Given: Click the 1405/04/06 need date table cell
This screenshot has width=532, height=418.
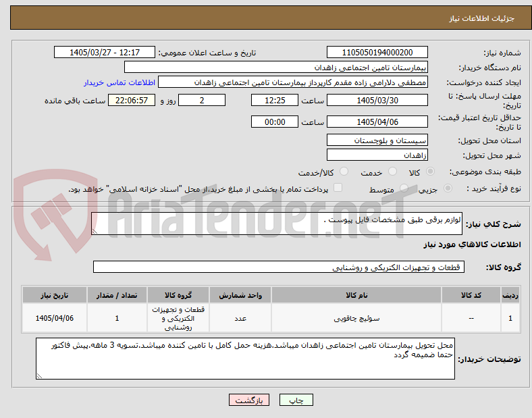Looking at the screenshot, I should 55,318.
